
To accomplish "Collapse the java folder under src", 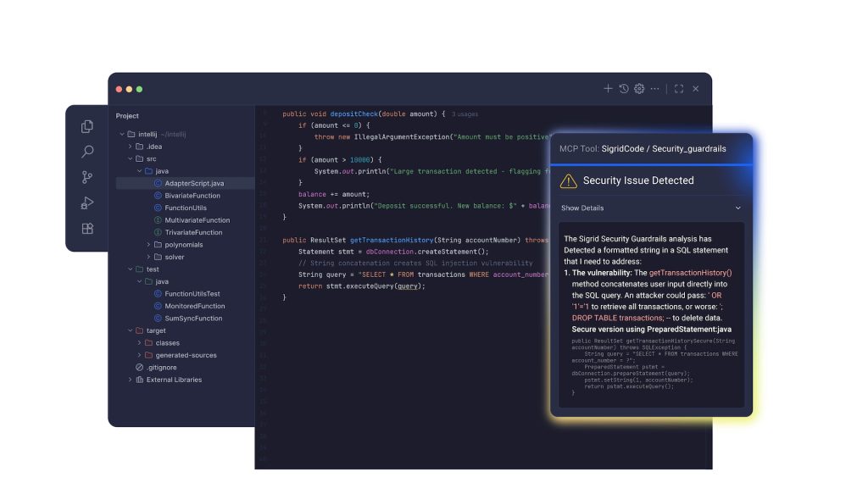I will 140,171.
